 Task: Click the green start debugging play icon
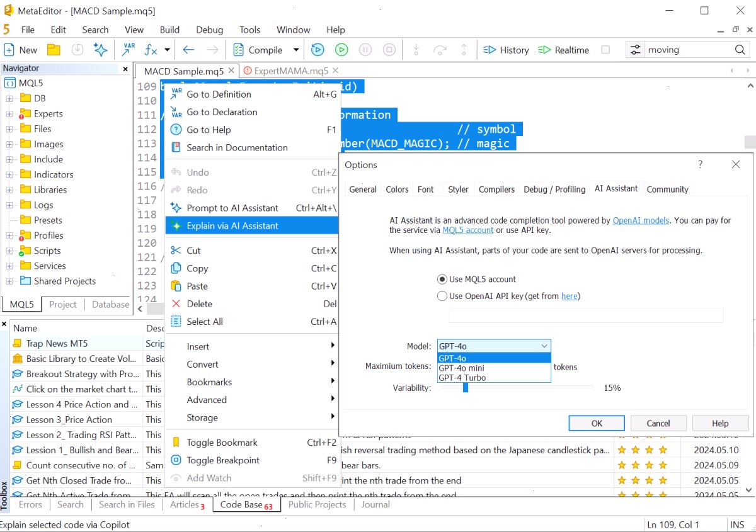[x=341, y=50]
